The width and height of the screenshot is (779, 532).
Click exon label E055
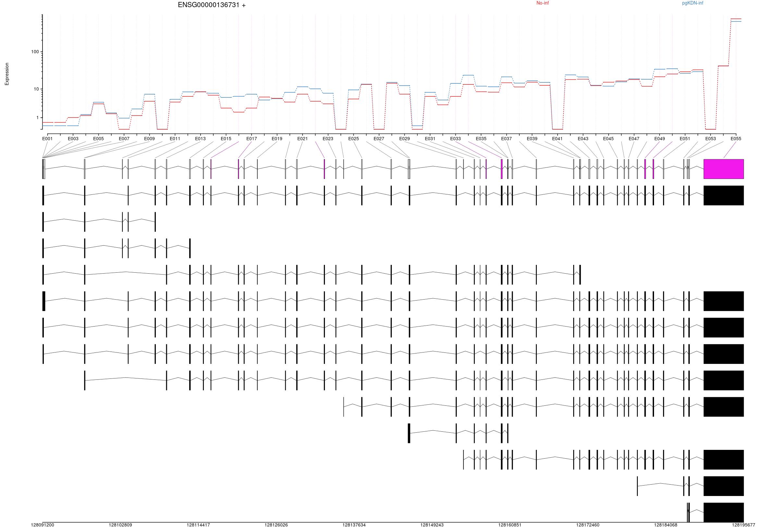point(736,139)
